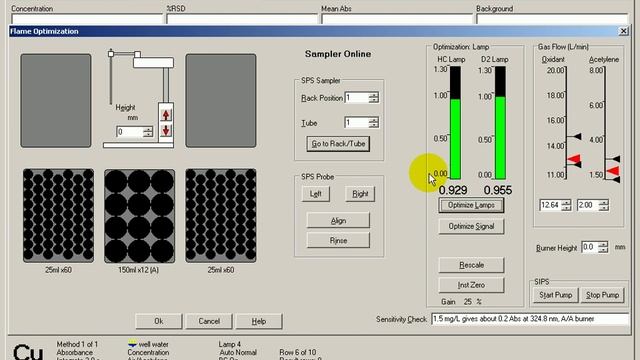The image size is (640, 360).
Task: Click the Background readout field
Action: [x=552, y=19]
